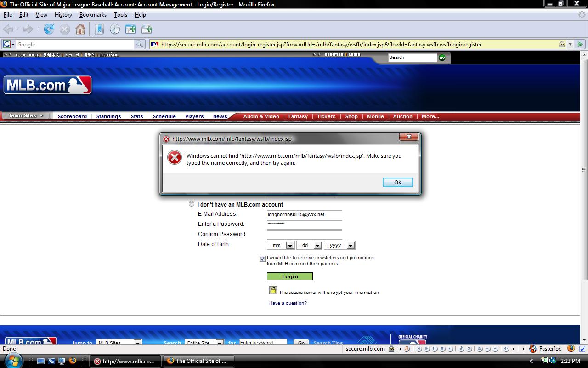The width and height of the screenshot is (588, 368).
Task: Open the Fantasy navigation link
Action: (298, 116)
